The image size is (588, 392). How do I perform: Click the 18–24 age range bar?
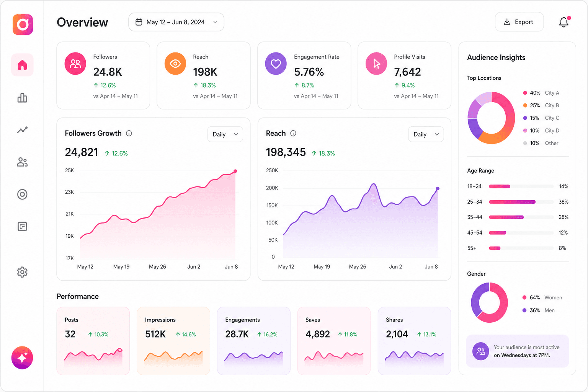point(521,186)
